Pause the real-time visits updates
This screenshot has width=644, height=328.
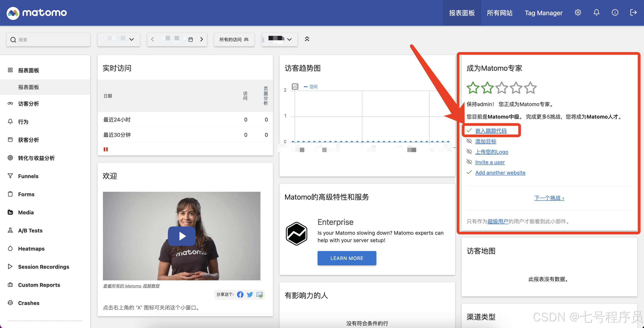tap(106, 149)
